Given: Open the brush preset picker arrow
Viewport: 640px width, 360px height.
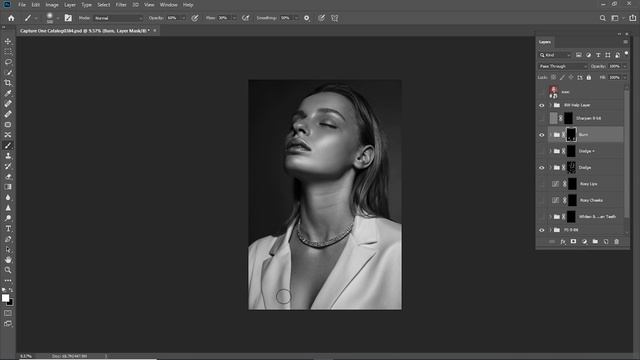Looking at the screenshot, I should pos(58,18).
